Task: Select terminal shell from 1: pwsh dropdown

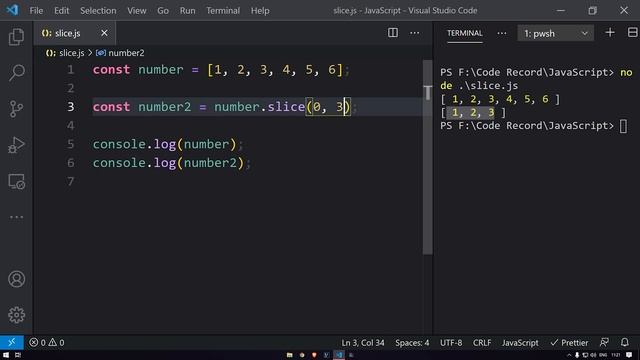Action: point(556,33)
